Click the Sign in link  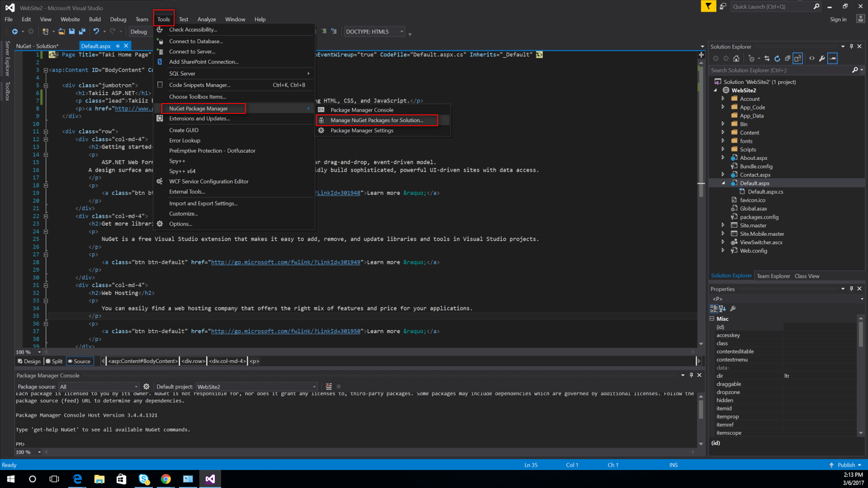click(838, 20)
